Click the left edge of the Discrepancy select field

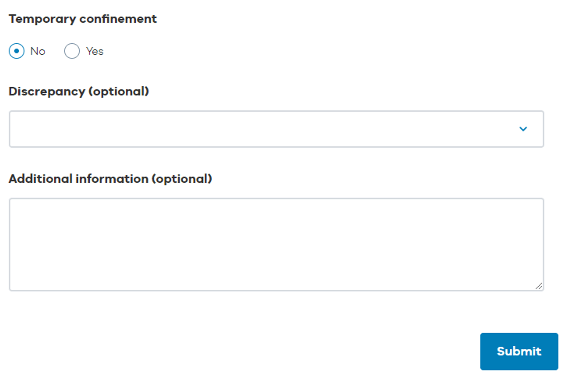click(x=16, y=129)
